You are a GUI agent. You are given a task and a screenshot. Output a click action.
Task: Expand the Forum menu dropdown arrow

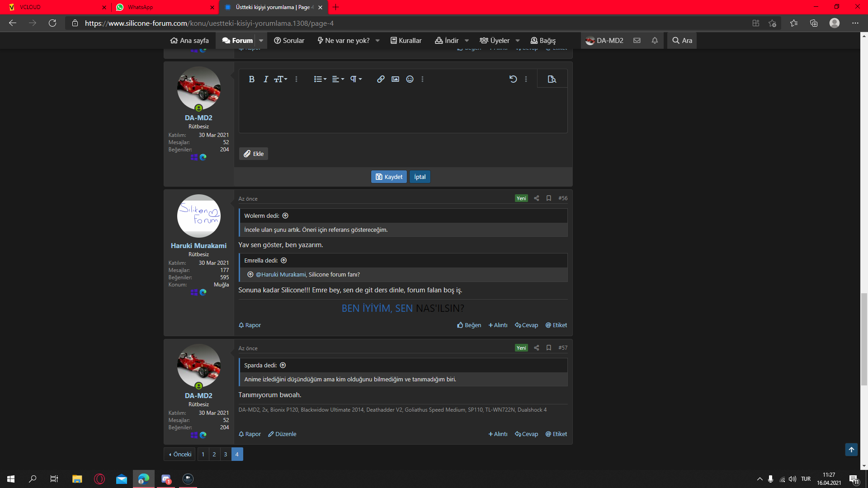click(x=261, y=40)
